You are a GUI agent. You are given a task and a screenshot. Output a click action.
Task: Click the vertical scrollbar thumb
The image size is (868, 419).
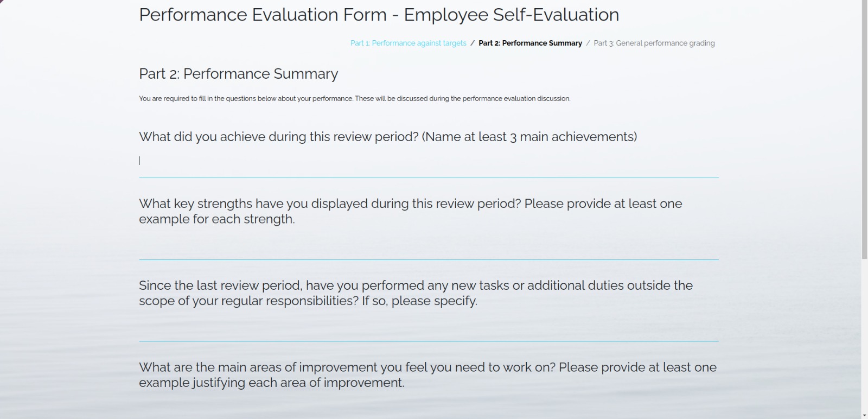(x=864, y=130)
